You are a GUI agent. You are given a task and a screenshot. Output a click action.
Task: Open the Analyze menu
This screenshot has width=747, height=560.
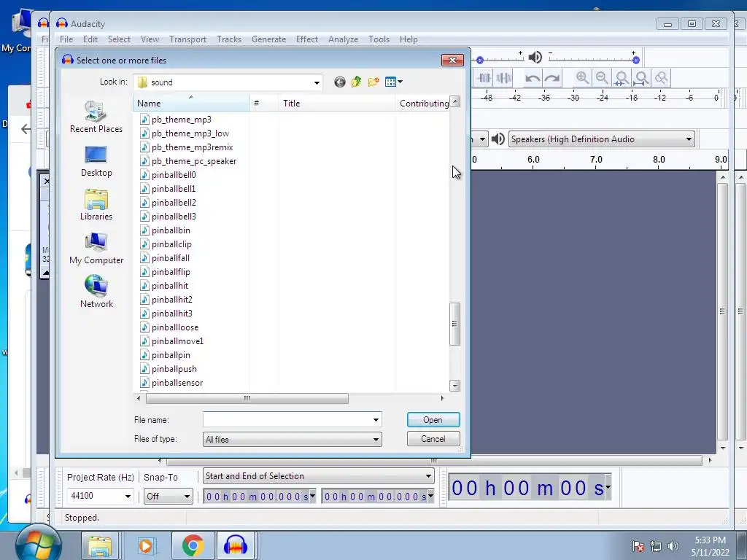click(x=343, y=39)
